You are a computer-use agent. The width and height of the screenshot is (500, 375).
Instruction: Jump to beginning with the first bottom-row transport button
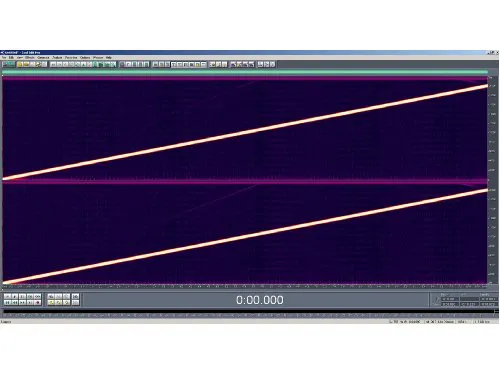[7, 302]
